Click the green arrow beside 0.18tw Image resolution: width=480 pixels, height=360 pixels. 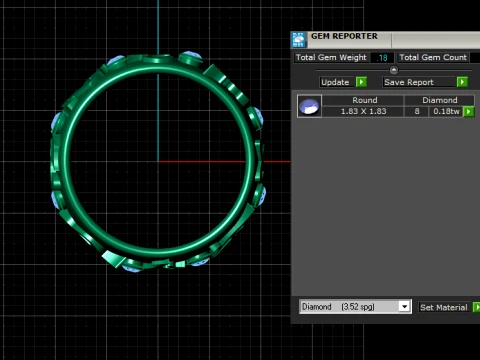[469, 111]
